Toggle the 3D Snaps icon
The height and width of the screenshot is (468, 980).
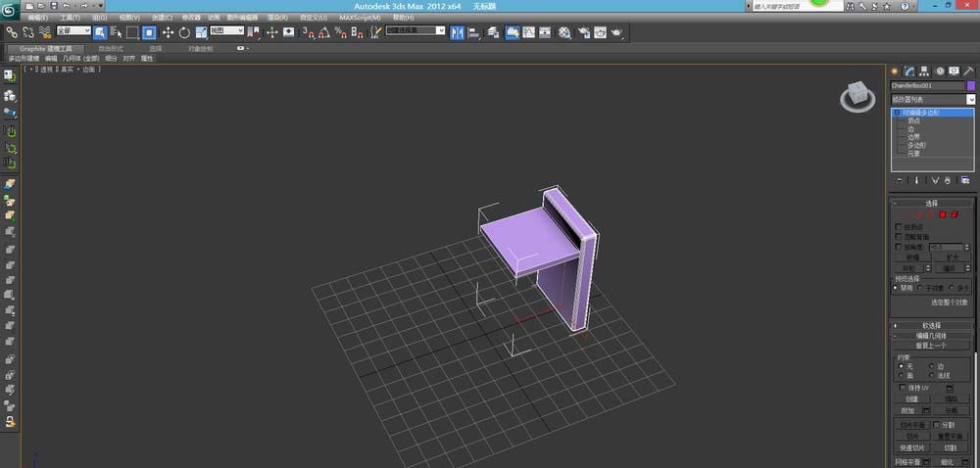308,32
